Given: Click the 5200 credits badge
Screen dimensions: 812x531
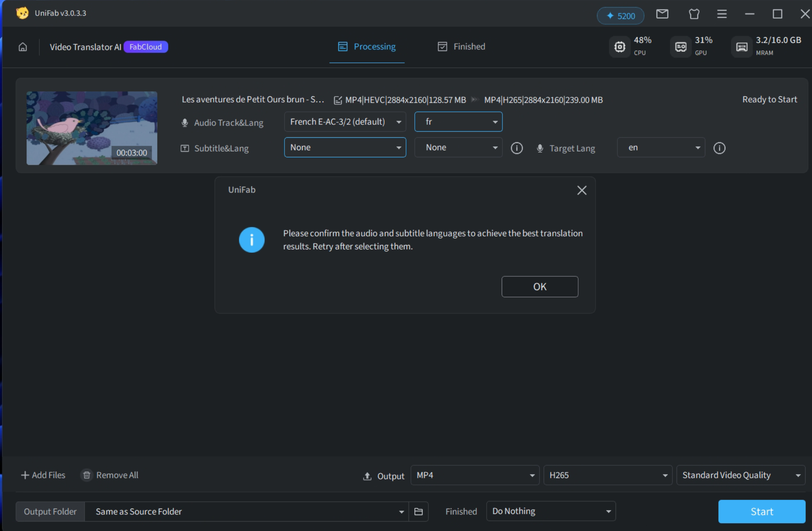Looking at the screenshot, I should point(620,16).
